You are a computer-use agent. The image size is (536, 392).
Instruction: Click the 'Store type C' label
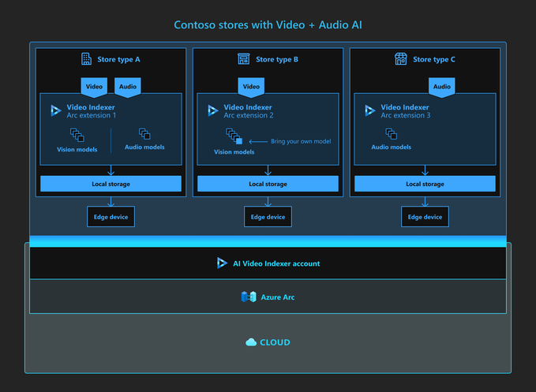434,59
